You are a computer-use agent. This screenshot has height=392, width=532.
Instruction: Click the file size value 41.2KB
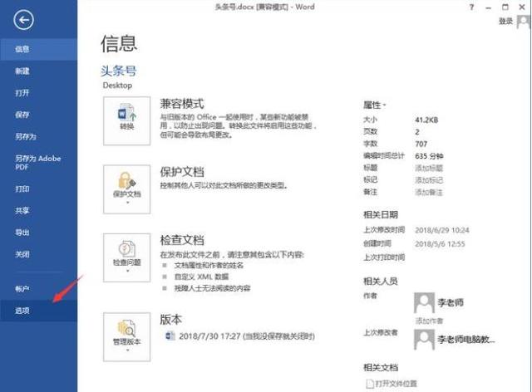click(x=426, y=120)
